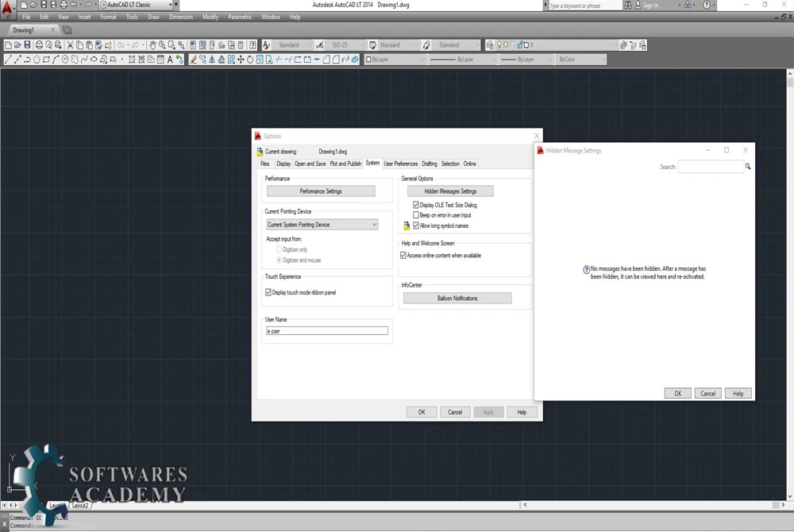Select the Move modify tool
Image resolution: width=794 pixels, height=532 pixels.
click(241, 60)
